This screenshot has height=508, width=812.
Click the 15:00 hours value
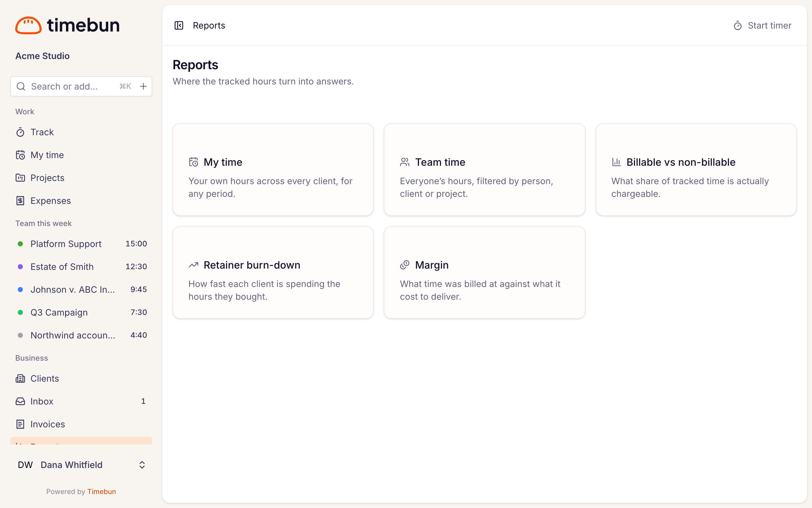click(x=136, y=244)
